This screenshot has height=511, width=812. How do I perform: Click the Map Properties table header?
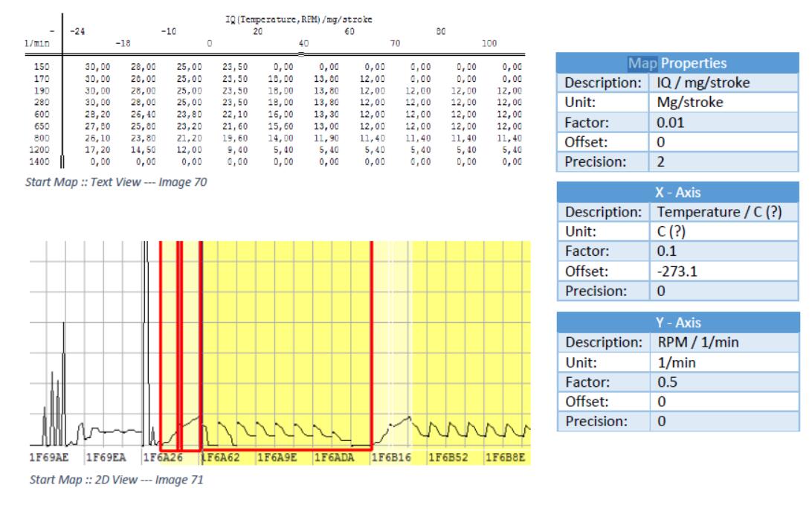point(677,63)
